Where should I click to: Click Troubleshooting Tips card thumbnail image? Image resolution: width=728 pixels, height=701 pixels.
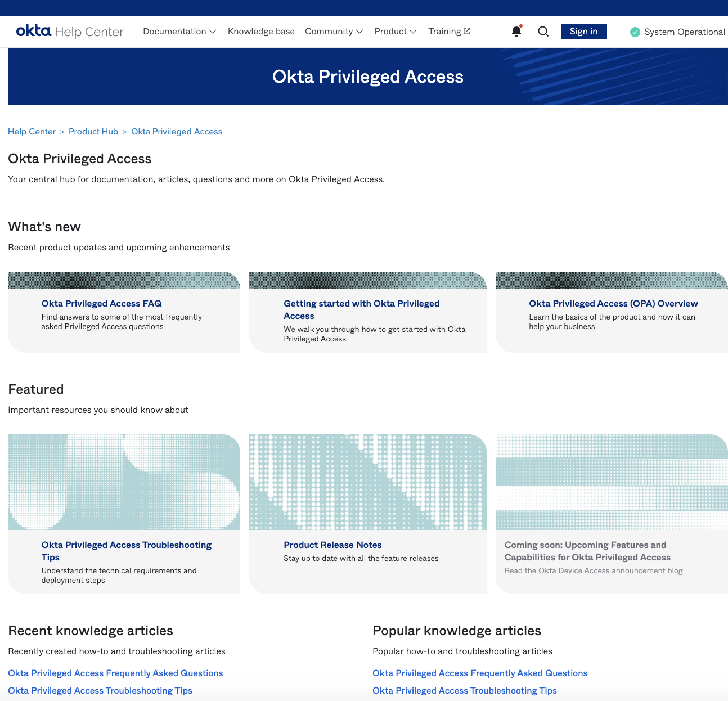tap(124, 482)
